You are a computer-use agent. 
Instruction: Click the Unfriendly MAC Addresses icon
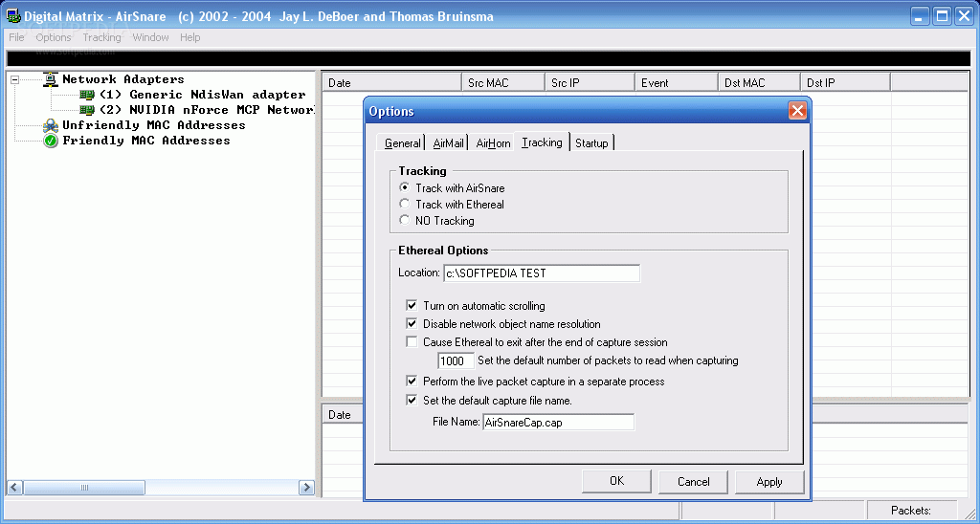pos(51,125)
